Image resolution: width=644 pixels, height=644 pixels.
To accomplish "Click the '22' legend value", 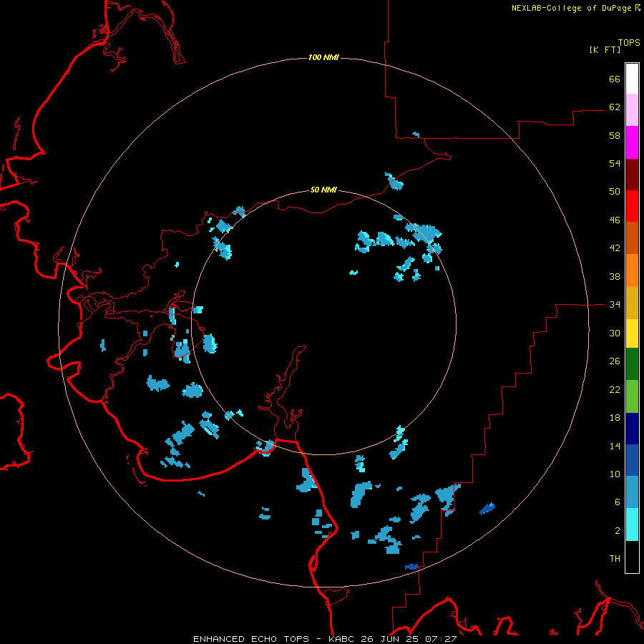I will point(615,389).
